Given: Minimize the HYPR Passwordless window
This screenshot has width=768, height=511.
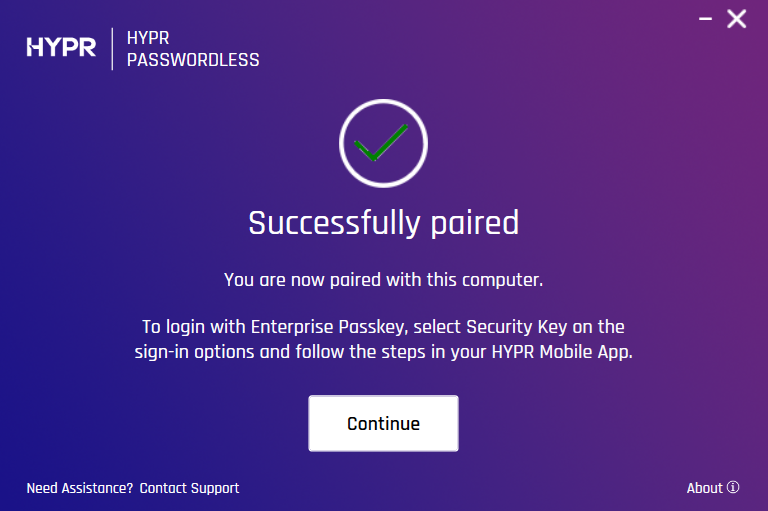Looking at the screenshot, I should pos(705,19).
